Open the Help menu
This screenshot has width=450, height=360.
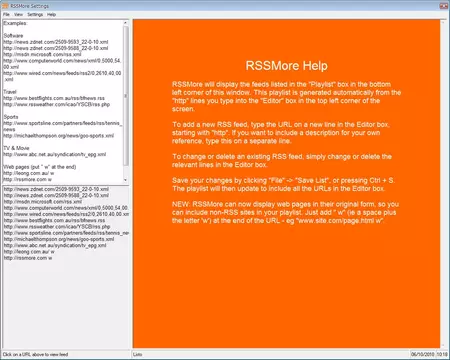[51, 14]
